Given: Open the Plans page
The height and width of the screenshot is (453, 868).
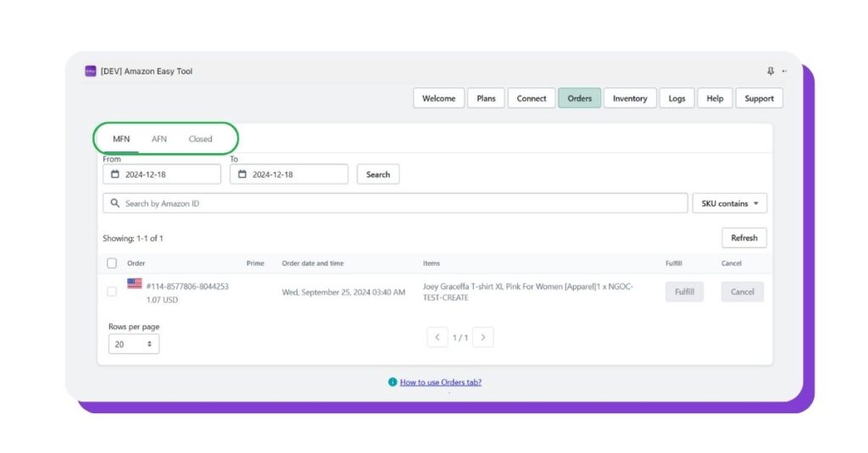Looking at the screenshot, I should coord(486,98).
